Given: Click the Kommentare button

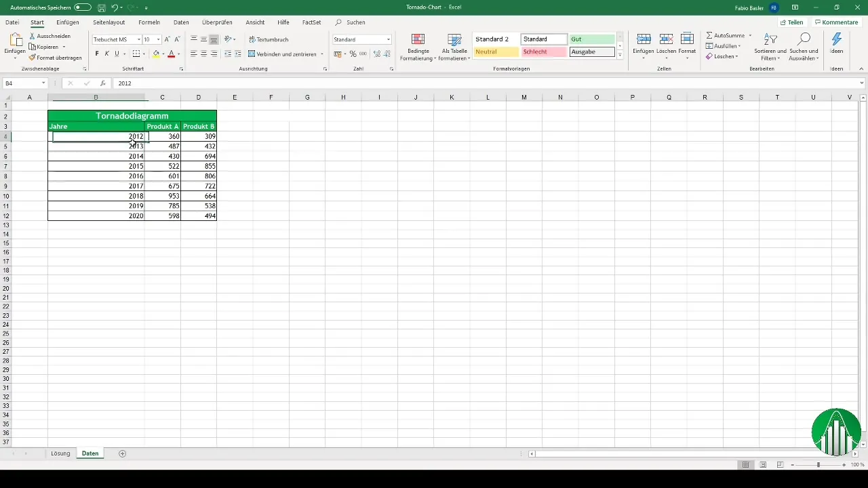Looking at the screenshot, I should click(x=836, y=22).
